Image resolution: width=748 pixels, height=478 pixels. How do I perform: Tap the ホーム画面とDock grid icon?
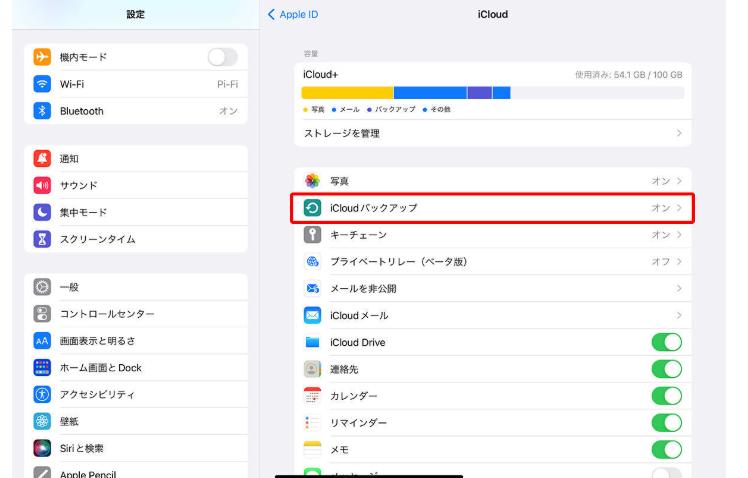pos(42,367)
